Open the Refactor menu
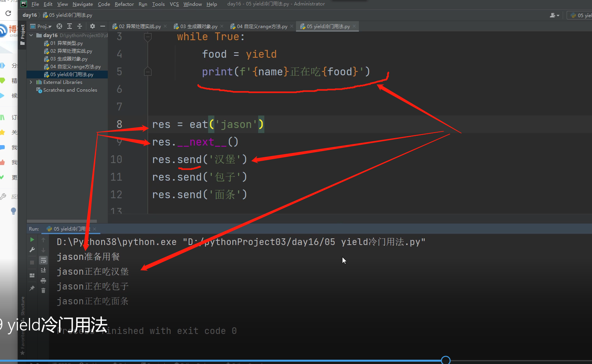The image size is (592, 364). [124, 4]
